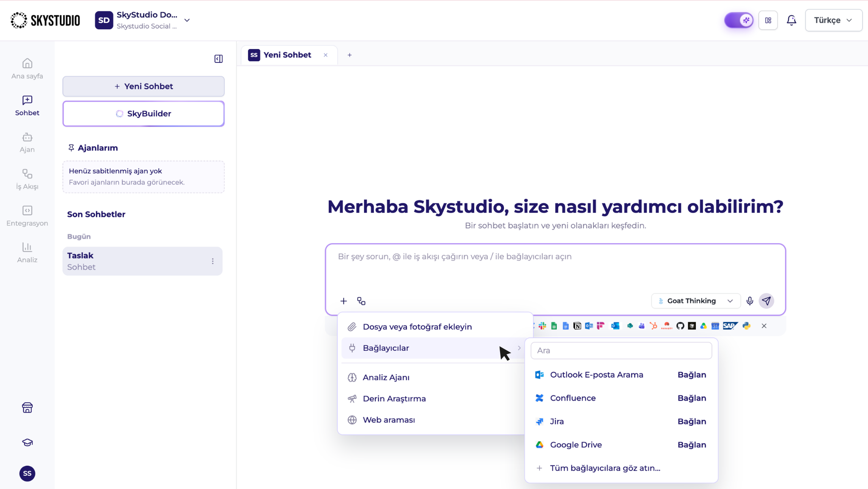Viewport: 868px width, 489px height.
Task: Open Ana sayfa in left sidebar
Action: [27, 69]
